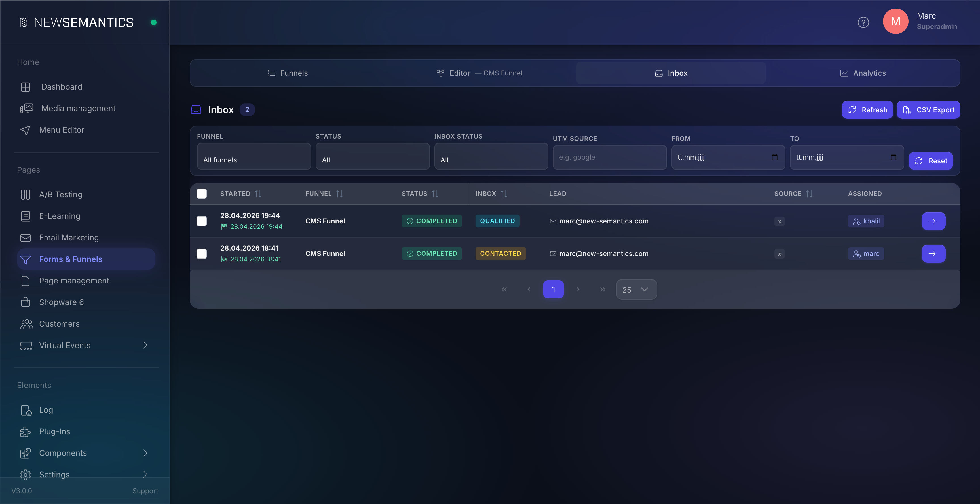The height and width of the screenshot is (504, 980).
Task: Click the NEWSEMANTICS logo
Action: pos(77,22)
